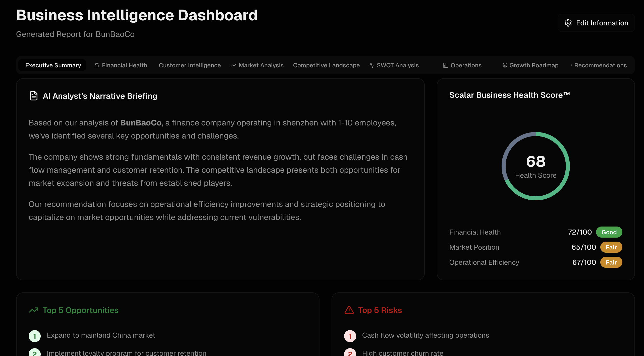Open the Customer Intelligence tab
The image size is (644, 356).
[x=190, y=65]
